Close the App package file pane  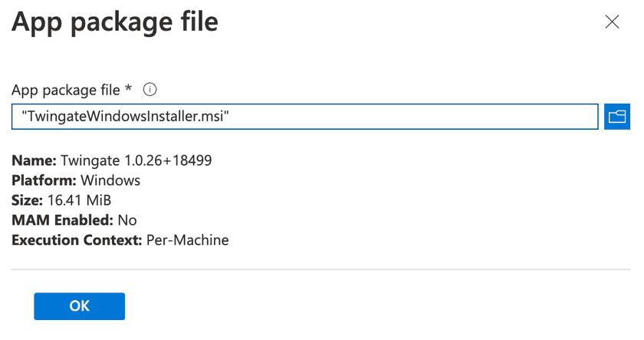click(x=612, y=22)
